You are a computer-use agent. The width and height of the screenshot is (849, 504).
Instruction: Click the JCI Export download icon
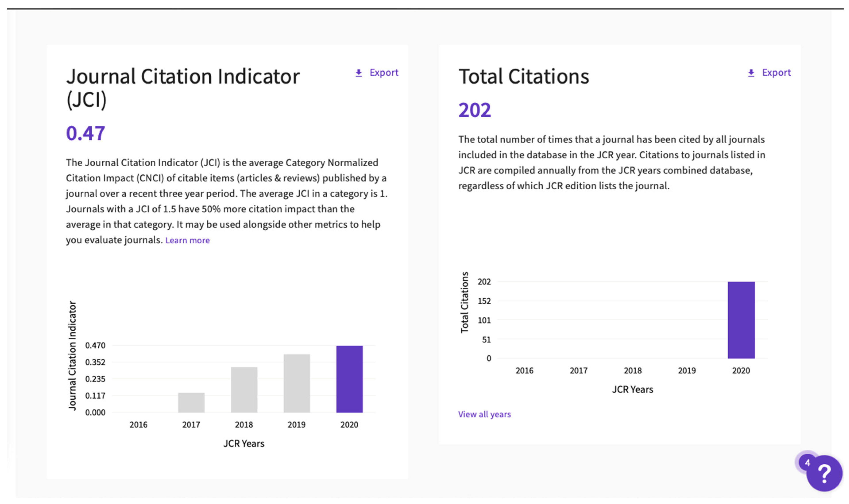point(358,73)
